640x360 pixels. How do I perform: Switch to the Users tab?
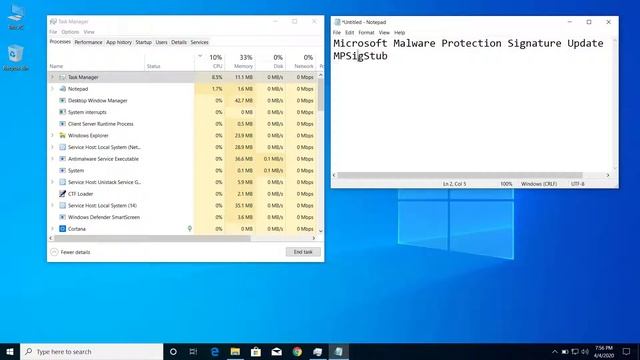[161, 42]
